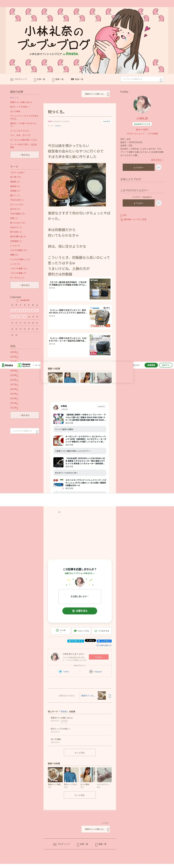Share via the B!ブックマーク button
174x868 pixels.
[x=75, y=641]
